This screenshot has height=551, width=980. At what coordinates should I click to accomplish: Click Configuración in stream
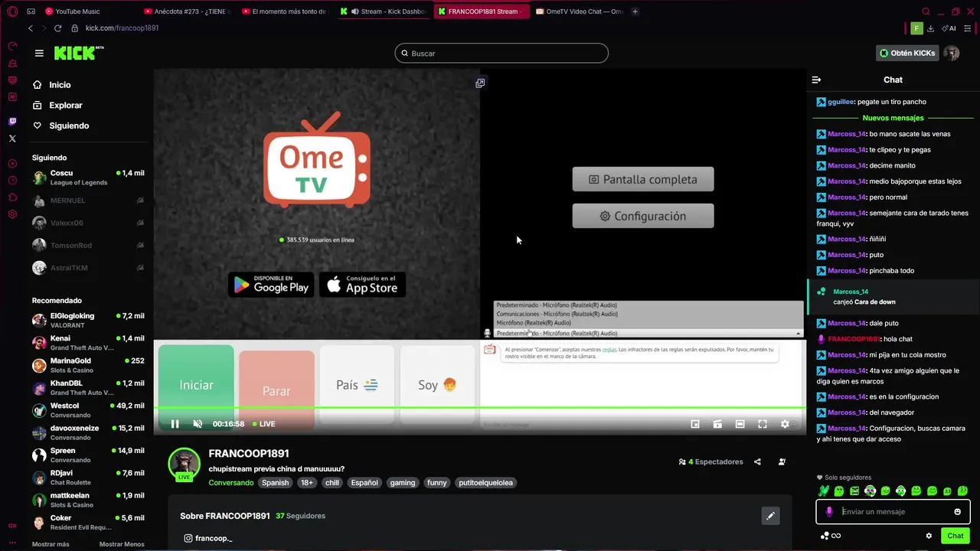[643, 216]
